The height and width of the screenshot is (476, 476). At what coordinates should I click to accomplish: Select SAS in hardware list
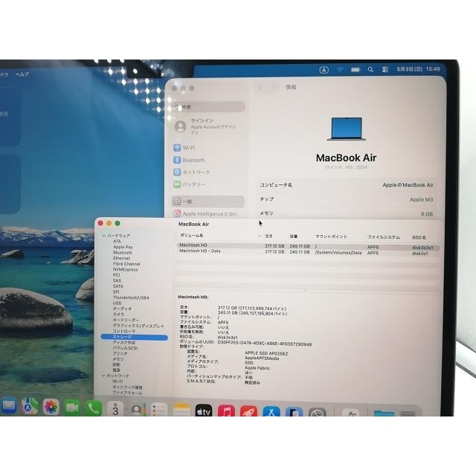[x=117, y=280]
